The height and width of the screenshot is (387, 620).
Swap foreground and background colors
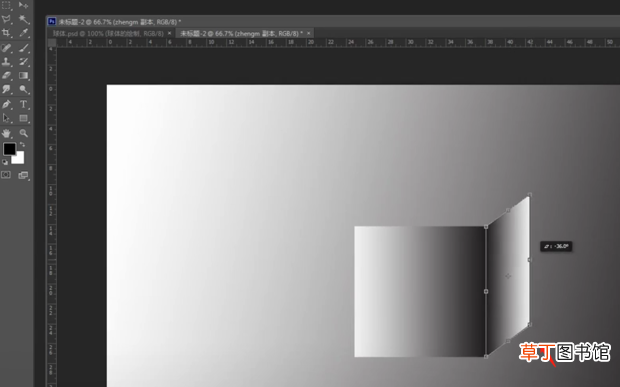pos(22,145)
